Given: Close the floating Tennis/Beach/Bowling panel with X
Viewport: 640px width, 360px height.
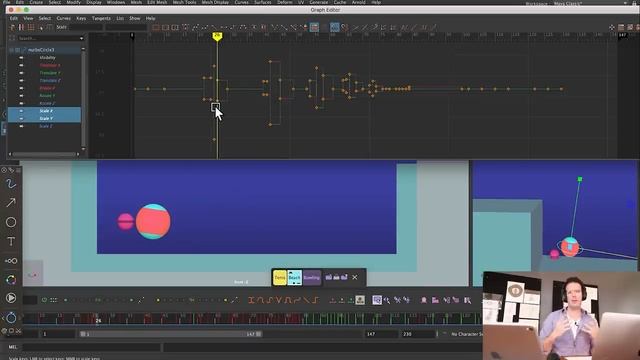Looking at the screenshot, I should point(355,278).
